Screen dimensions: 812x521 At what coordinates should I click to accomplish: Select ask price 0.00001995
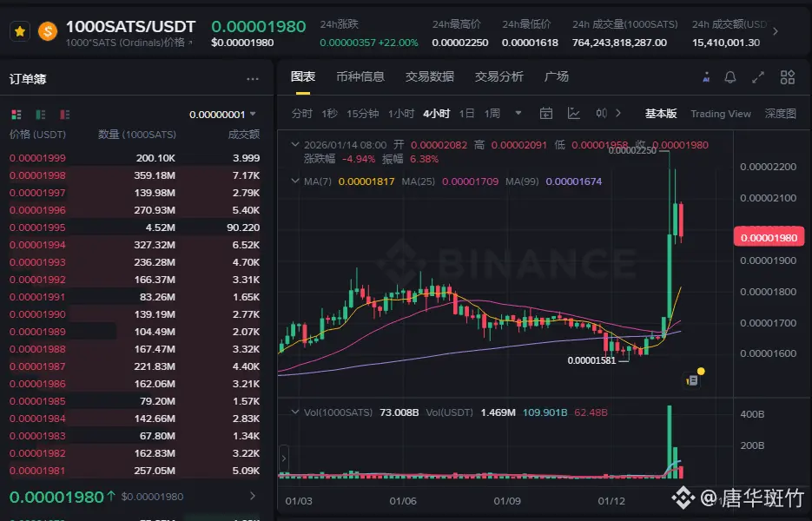click(x=37, y=228)
